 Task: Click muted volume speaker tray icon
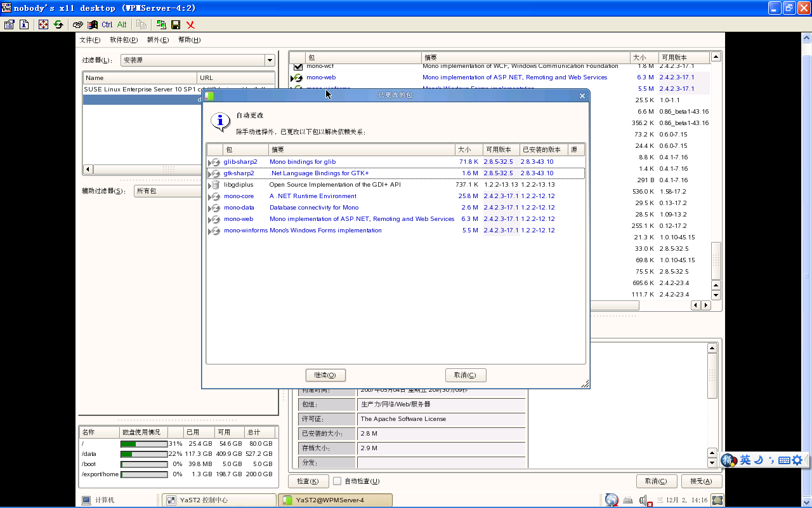[x=645, y=500]
